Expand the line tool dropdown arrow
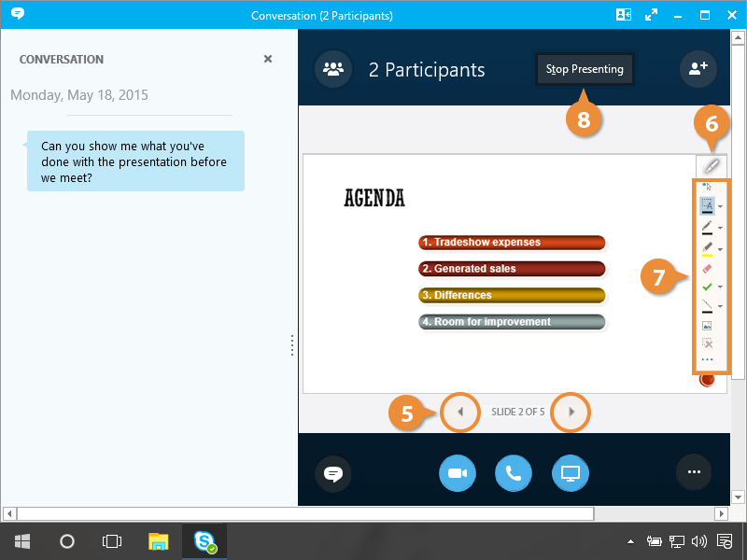This screenshot has height=560, width=747. click(720, 307)
